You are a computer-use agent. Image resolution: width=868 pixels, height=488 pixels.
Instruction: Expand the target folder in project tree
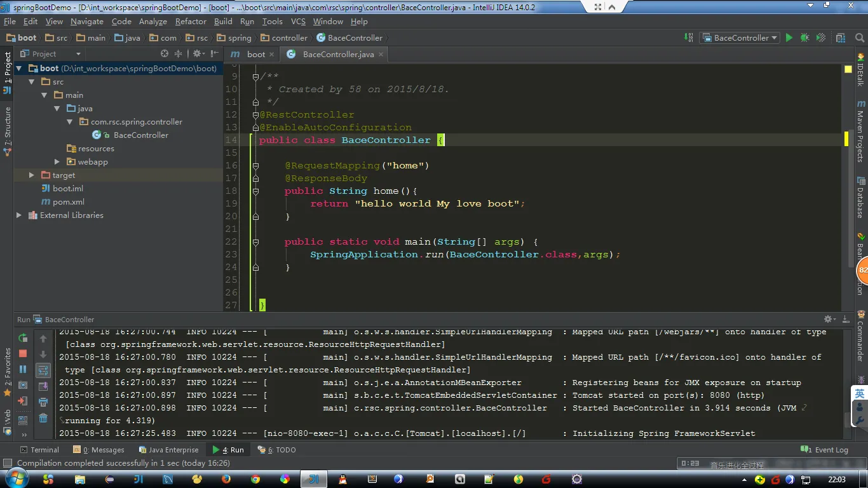(x=32, y=175)
